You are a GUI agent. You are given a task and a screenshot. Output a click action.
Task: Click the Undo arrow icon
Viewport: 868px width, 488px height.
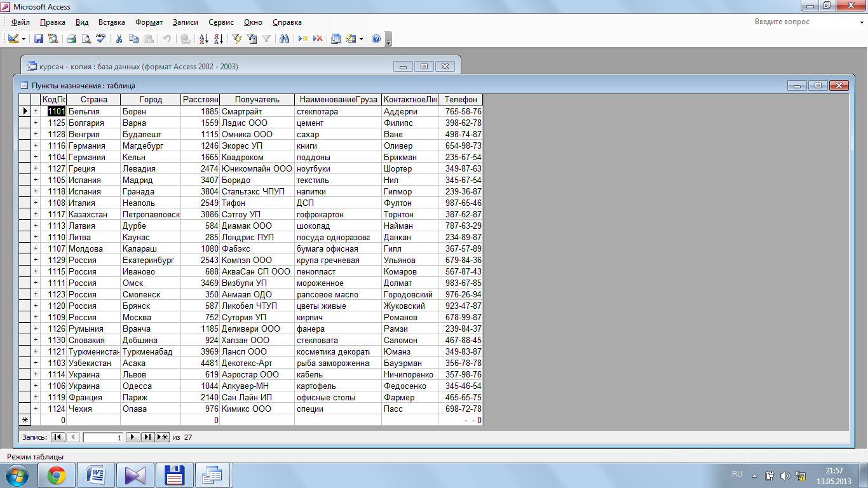(x=166, y=39)
